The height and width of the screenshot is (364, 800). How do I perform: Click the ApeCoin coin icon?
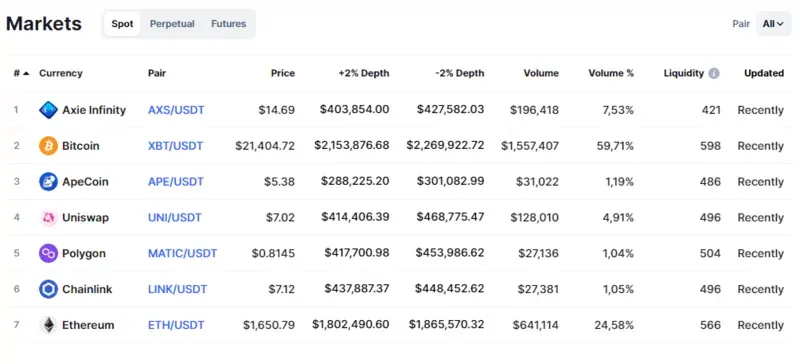[x=48, y=182]
